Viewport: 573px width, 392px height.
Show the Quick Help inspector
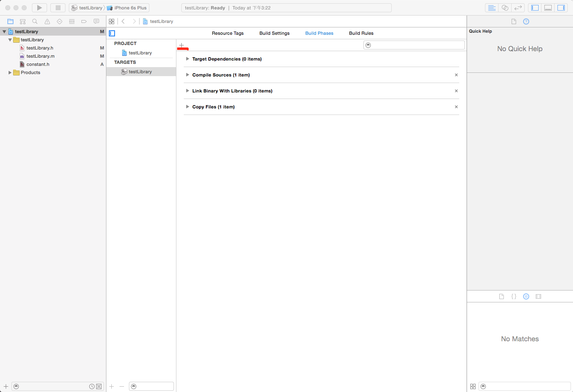click(x=526, y=21)
